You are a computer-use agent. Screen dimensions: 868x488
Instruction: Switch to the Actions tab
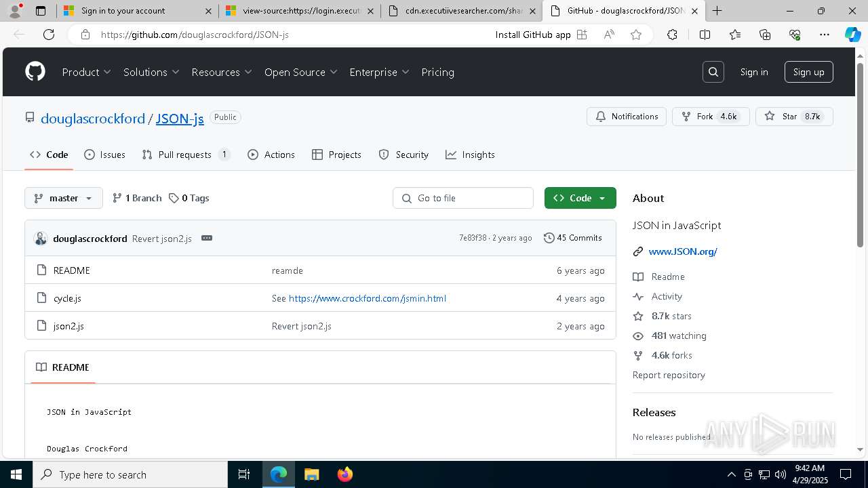click(271, 155)
